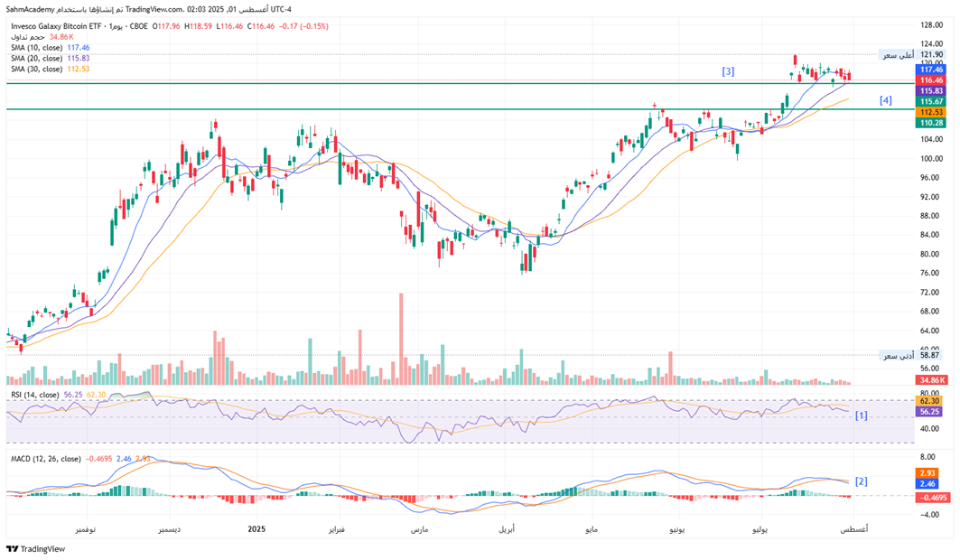Select the SMA (10, close) indicator legend

[x=37, y=48]
